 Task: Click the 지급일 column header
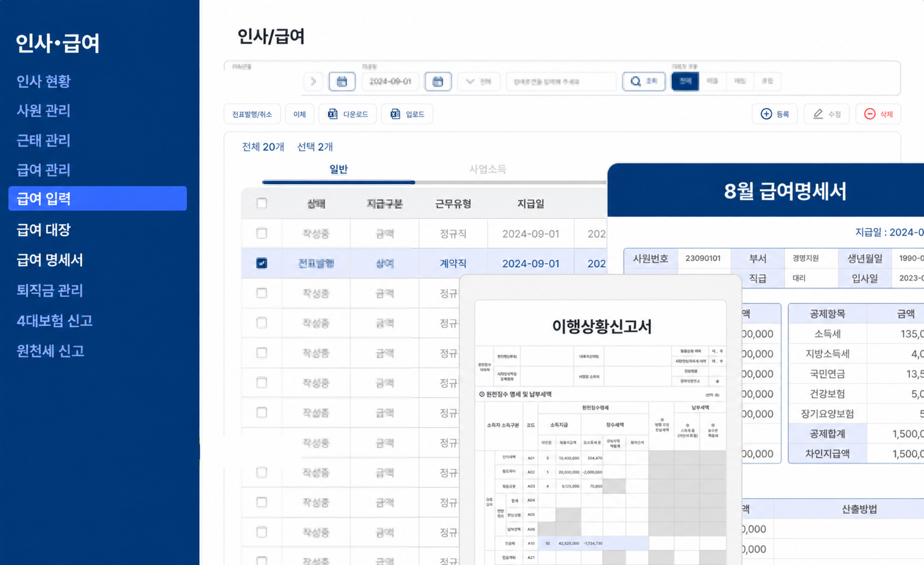(531, 204)
